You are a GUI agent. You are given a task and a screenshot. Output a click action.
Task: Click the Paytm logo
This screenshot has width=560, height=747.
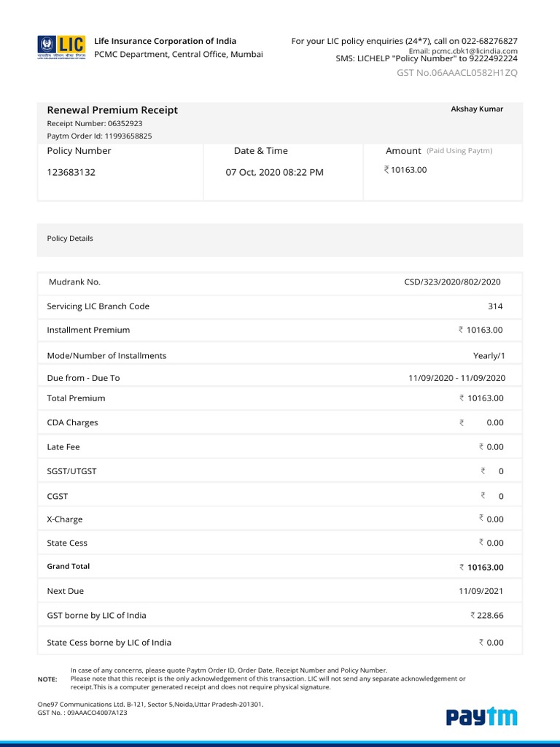(x=481, y=716)
